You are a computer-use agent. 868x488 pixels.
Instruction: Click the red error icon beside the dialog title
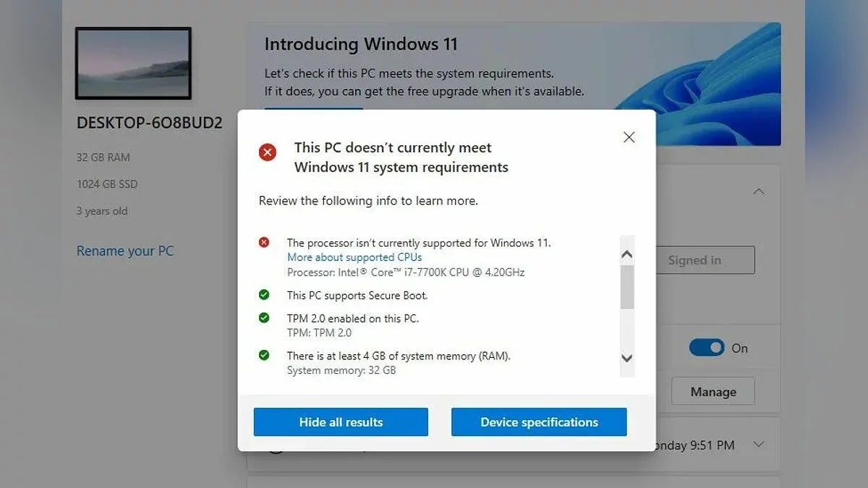click(268, 152)
